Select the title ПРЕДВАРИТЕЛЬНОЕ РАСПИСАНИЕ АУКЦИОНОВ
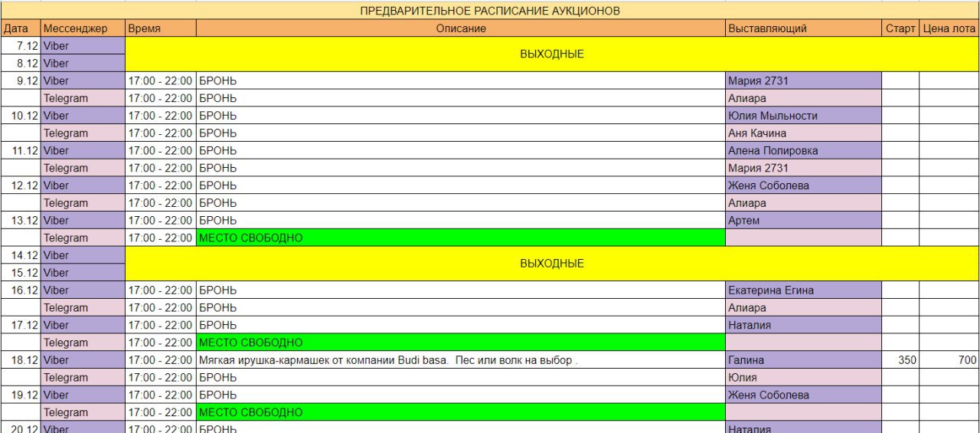 tap(490, 11)
